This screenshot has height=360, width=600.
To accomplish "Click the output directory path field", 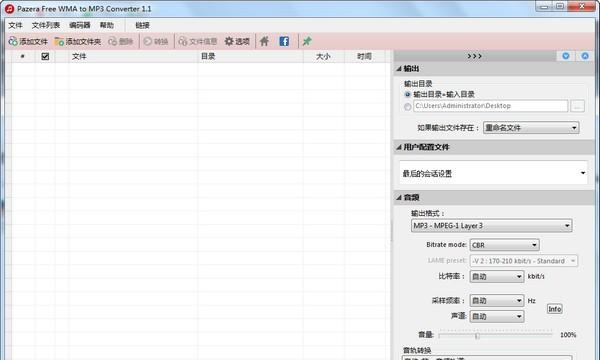I will [491, 106].
